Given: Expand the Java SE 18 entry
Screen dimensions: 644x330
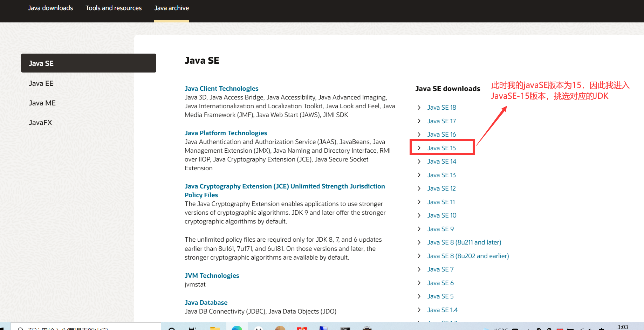Looking at the screenshot, I should coord(441,107).
